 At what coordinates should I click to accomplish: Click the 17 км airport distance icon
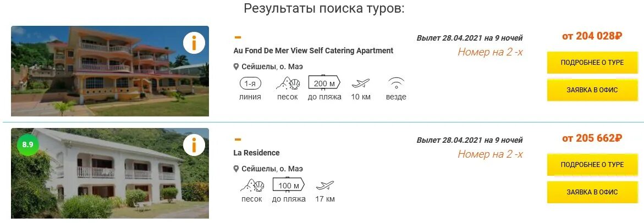pos(325,185)
